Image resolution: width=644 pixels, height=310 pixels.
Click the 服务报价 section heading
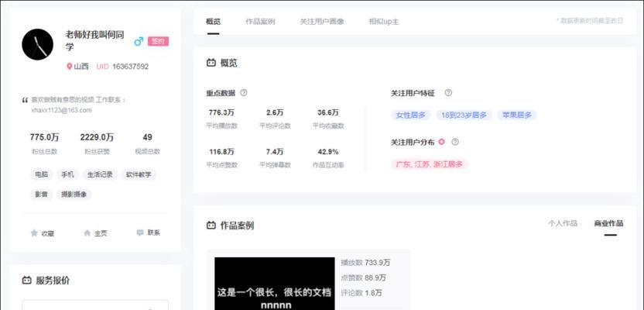coord(53,281)
